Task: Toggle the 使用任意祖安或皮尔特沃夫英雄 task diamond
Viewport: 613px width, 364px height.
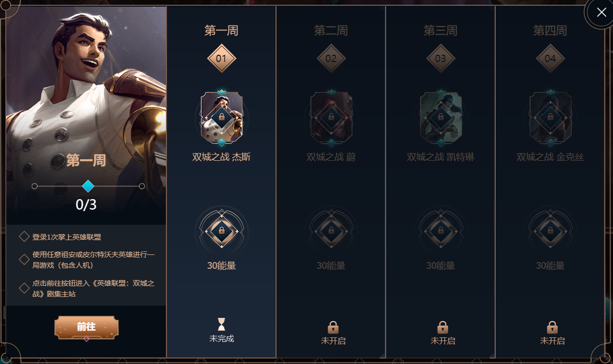Action: point(24,260)
